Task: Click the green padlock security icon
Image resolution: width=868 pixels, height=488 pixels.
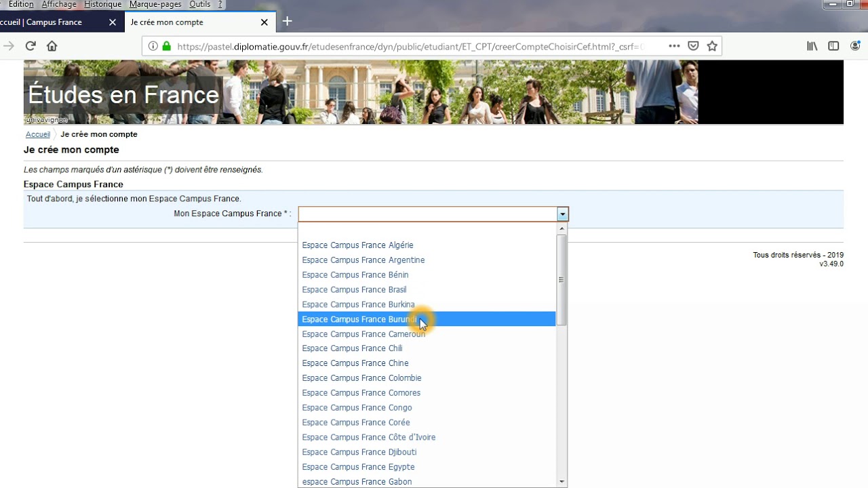Action: (166, 46)
